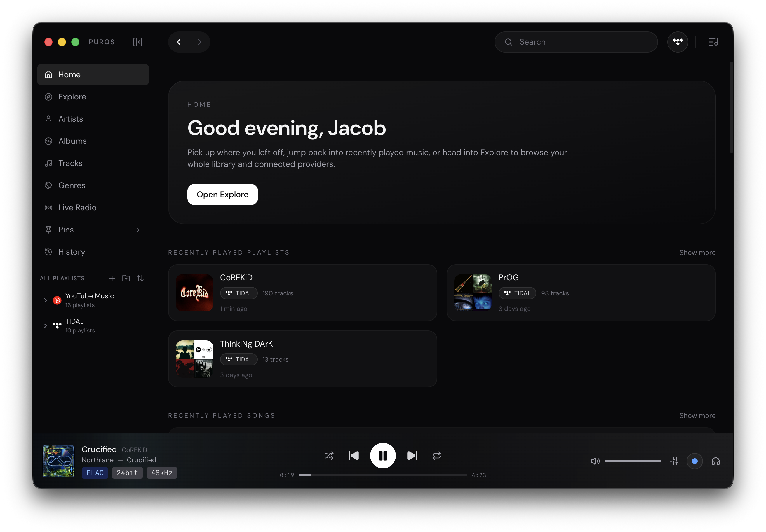Image resolution: width=766 pixels, height=532 pixels.
Task: Open the Crucified album link beside Northlane
Action: [x=142, y=460]
